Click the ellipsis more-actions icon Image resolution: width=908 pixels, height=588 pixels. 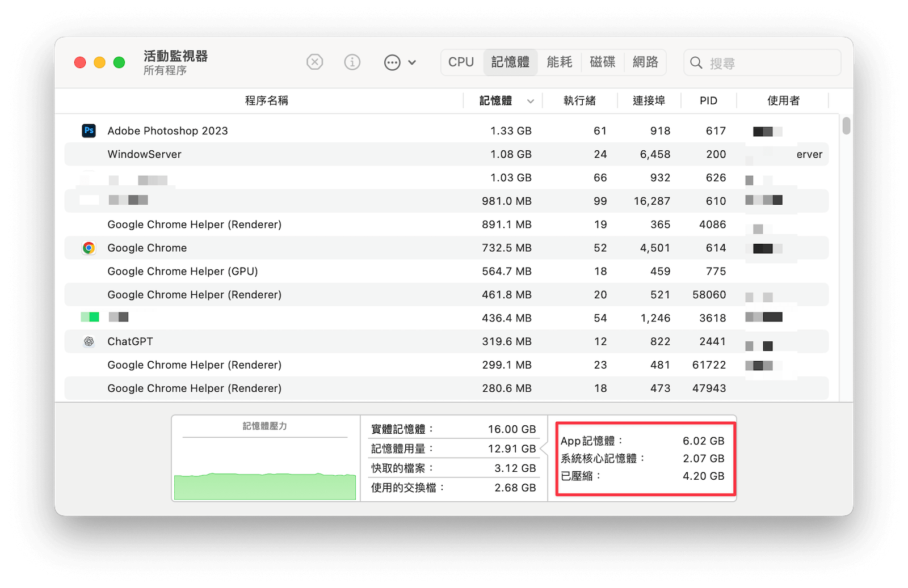click(x=392, y=62)
